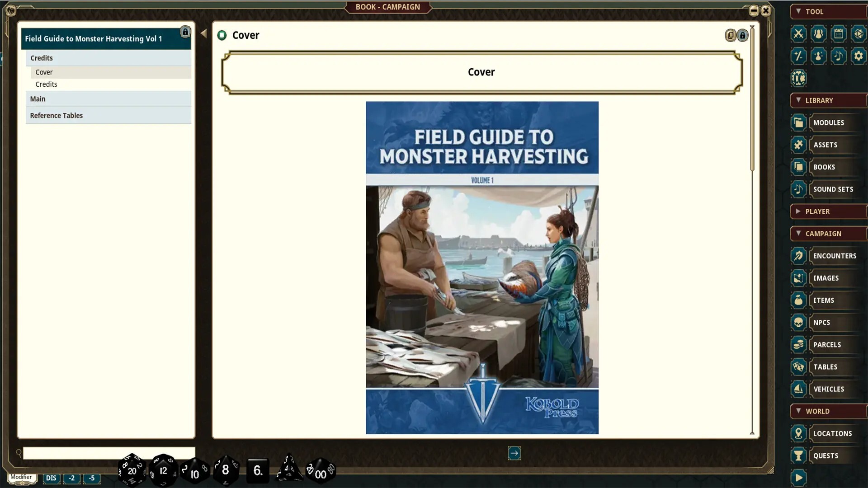Toggle the lock on the book viewer
Screen dimensions: 868x488
point(743,35)
